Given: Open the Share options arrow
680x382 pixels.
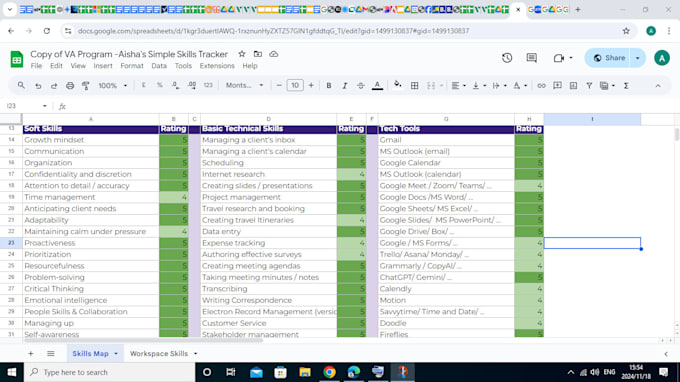Looking at the screenshot, I should (x=638, y=58).
